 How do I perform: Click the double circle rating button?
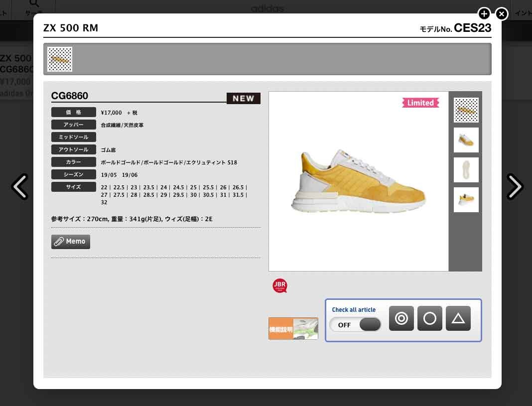(401, 318)
